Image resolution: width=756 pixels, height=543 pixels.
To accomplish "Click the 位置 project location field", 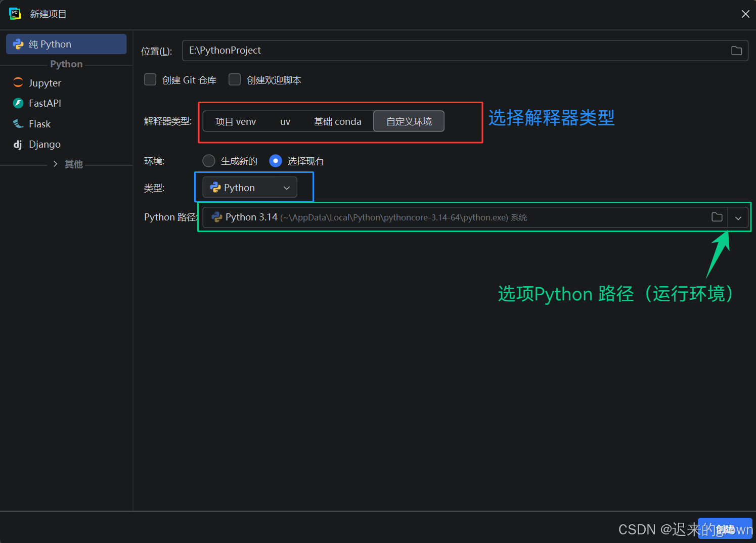I will (x=465, y=51).
